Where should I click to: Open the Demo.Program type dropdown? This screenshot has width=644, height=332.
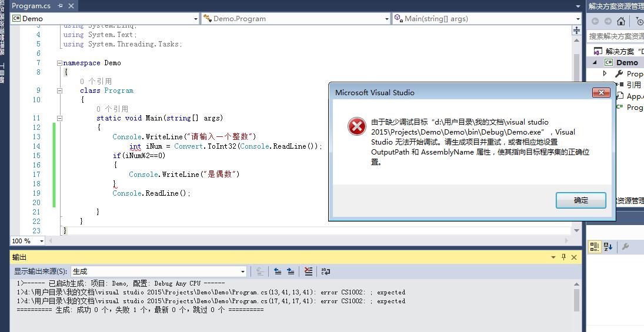(386, 19)
